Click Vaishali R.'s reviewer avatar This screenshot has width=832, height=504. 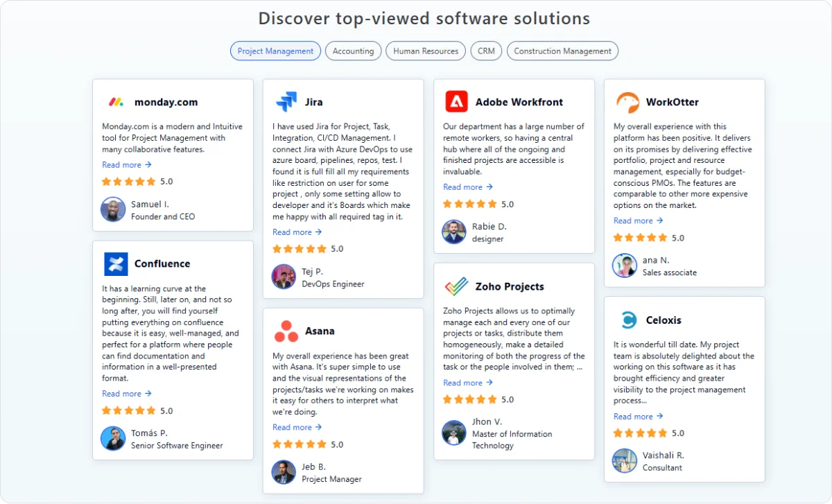pyautogui.click(x=625, y=461)
